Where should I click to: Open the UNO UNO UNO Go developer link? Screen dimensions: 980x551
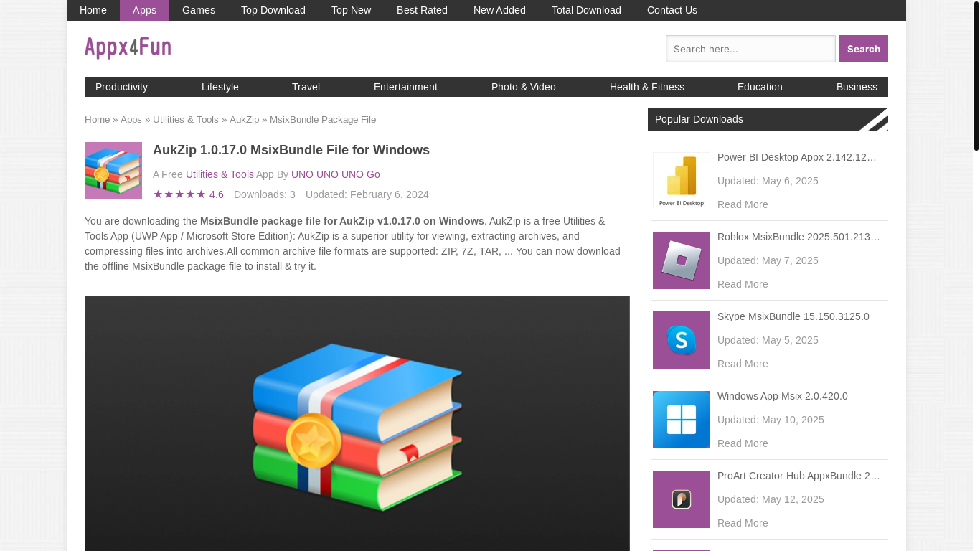tap(336, 174)
